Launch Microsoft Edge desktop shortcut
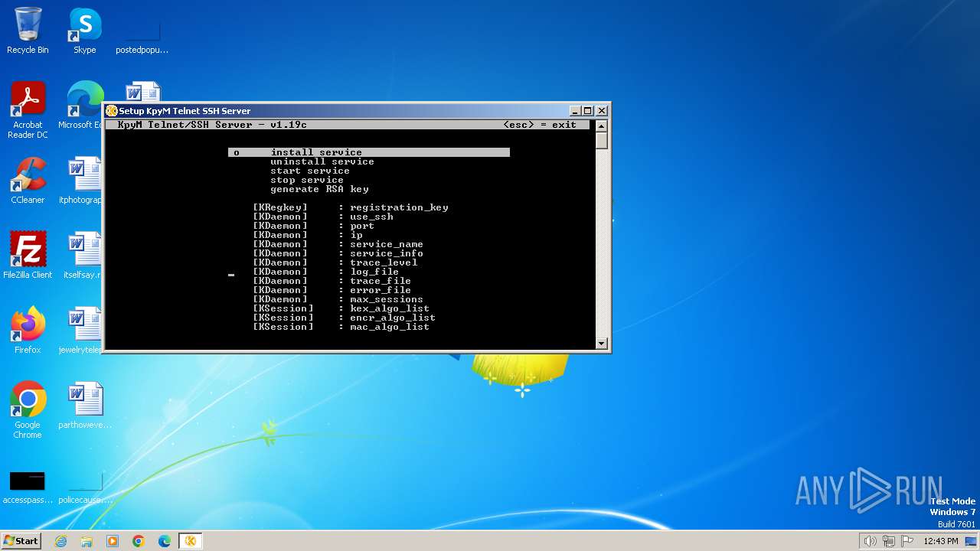 pyautogui.click(x=83, y=105)
